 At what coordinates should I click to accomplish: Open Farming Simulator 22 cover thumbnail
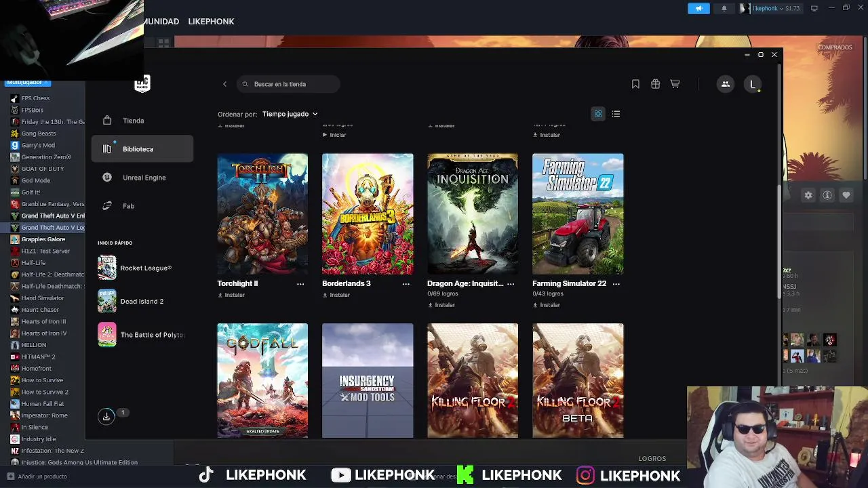pos(578,213)
